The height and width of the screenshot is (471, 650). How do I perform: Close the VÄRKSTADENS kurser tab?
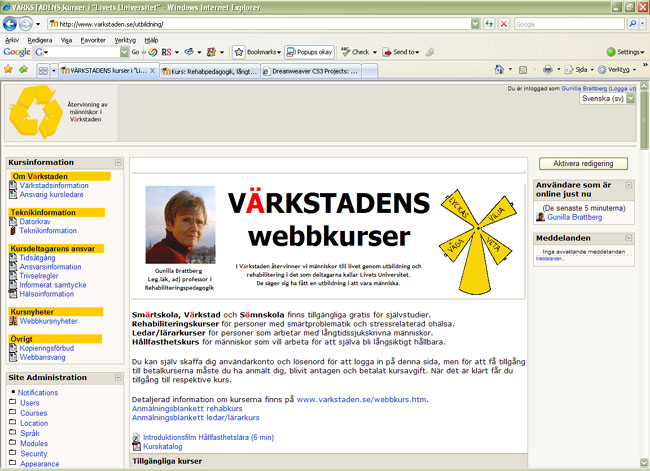click(x=153, y=70)
